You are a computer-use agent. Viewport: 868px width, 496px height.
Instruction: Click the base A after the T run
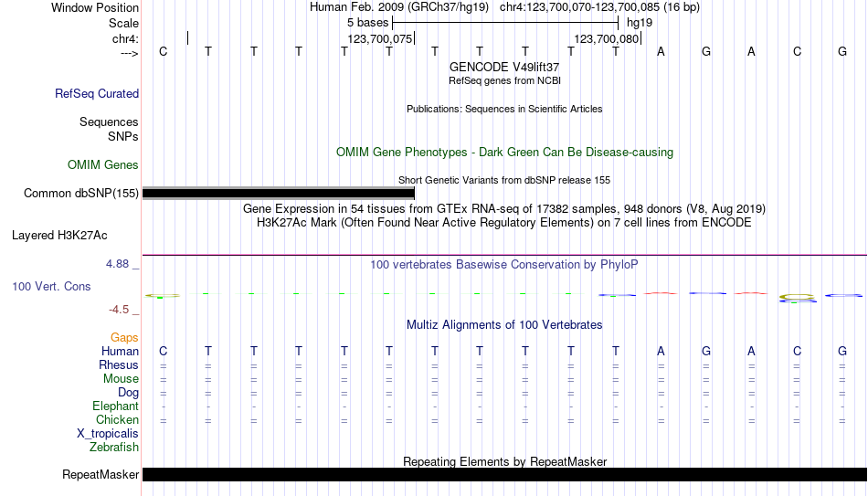(661, 51)
